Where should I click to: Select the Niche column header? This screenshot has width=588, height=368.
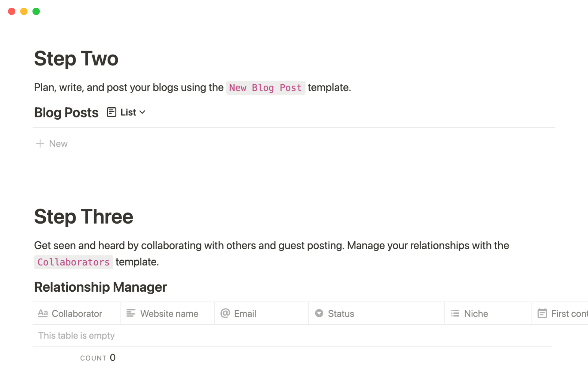pos(476,313)
